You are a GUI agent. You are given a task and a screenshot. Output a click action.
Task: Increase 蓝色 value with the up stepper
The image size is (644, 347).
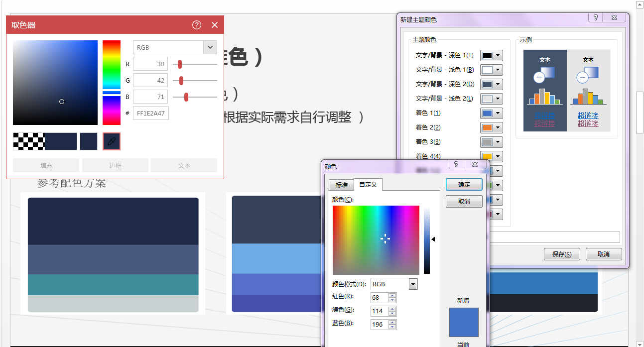coord(392,322)
